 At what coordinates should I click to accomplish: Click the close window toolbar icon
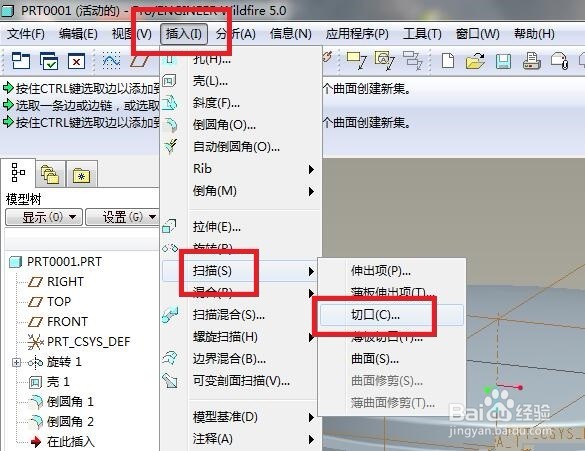coord(76,61)
